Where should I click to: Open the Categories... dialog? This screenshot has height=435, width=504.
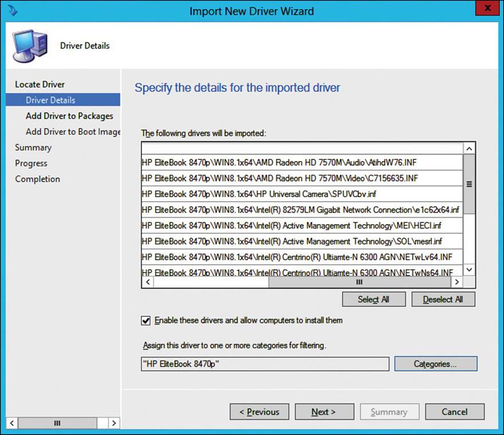click(435, 363)
